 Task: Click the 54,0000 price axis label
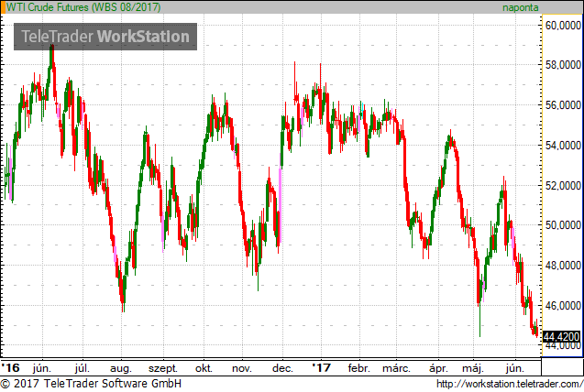tap(563, 146)
